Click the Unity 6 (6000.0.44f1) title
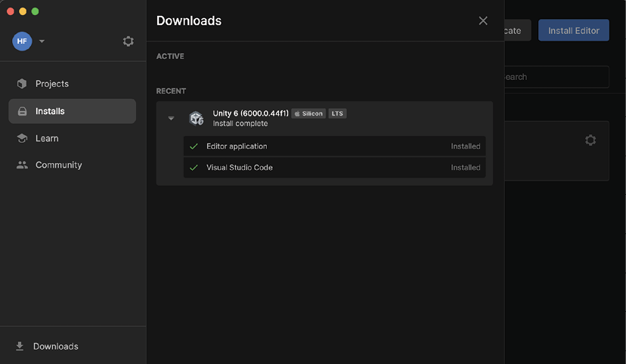The image size is (626, 364). [x=250, y=113]
